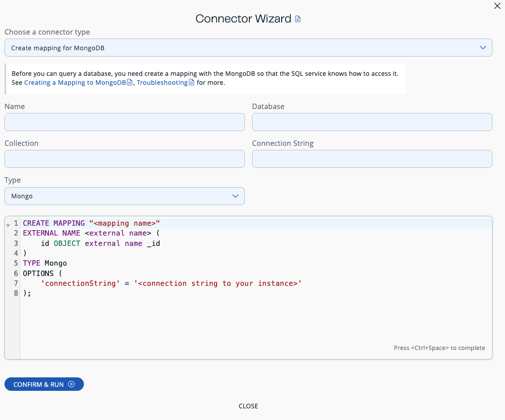
Task: Click the play icon inside CONFIRM & RUN
Action: pyautogui.click(x=71, y=384)
